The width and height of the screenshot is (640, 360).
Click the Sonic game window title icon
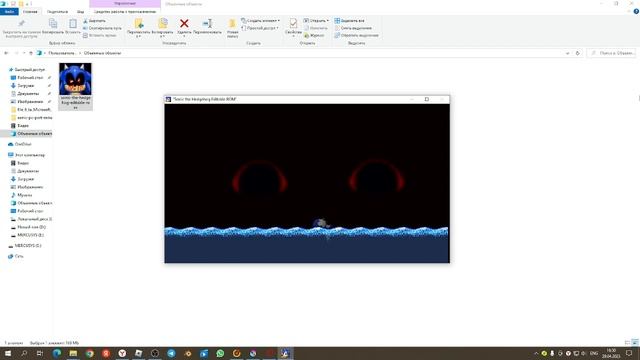point(168,99)
